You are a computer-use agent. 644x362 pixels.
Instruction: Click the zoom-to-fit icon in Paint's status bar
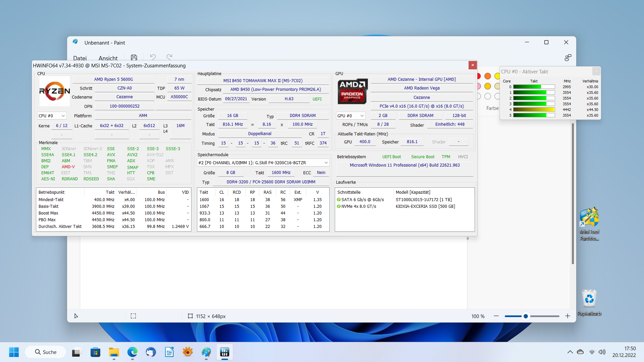(133, 316)
